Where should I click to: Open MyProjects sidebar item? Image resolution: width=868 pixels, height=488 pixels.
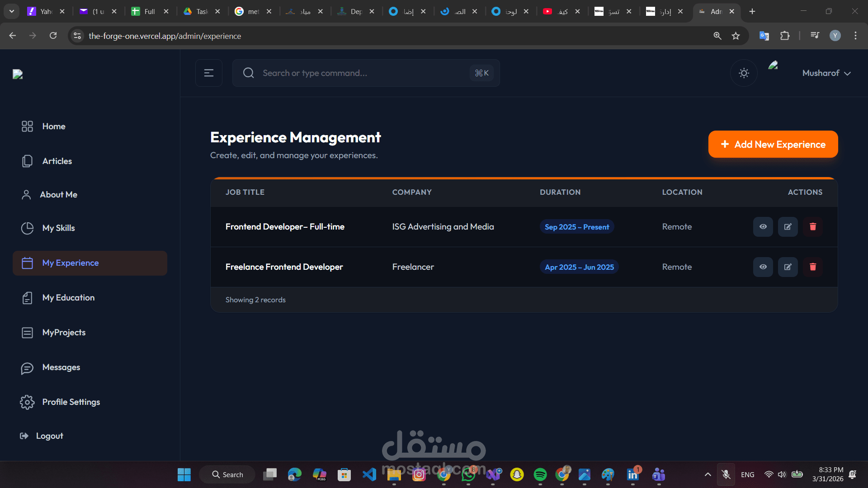click(64, 333)
